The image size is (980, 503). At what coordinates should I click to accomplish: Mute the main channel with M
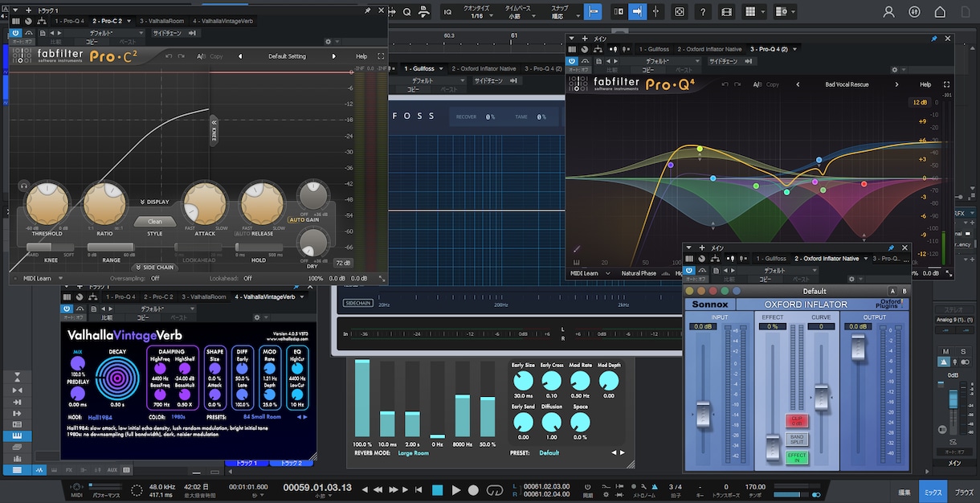tap(945, 352)
